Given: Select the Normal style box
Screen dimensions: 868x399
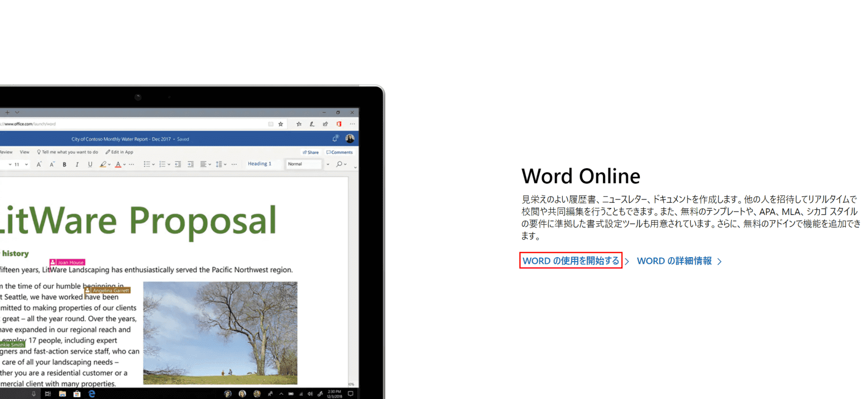Looking at the screenshot, I should tap(304, 164).
